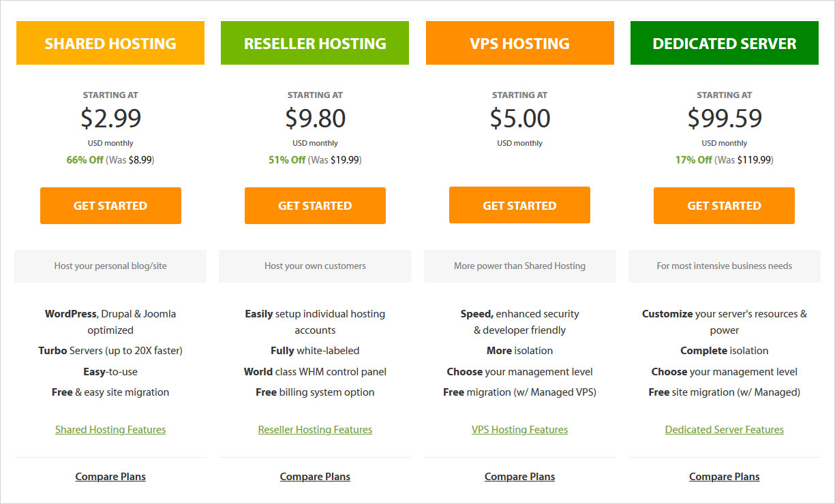Select Compare Plans in the Dedicated column
The height and width of the screenshot is (504, 835).
(724, 477)
